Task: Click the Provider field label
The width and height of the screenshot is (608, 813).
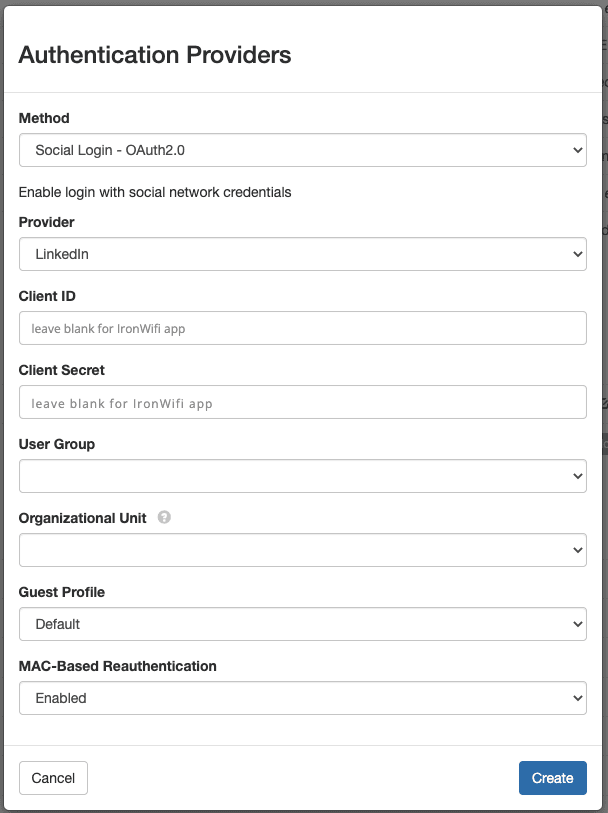Action: point(47,222)
